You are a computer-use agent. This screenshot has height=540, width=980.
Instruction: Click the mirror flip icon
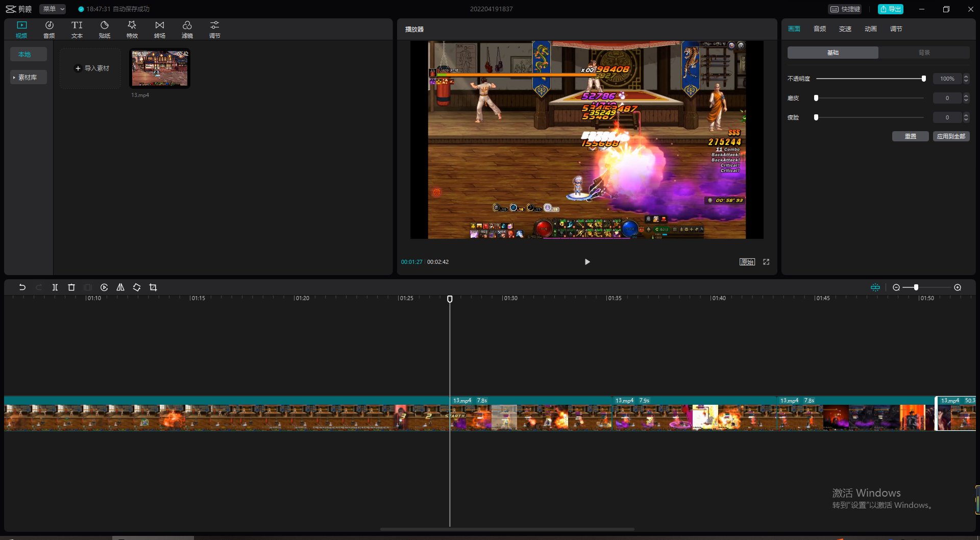(x=120, y=287)
